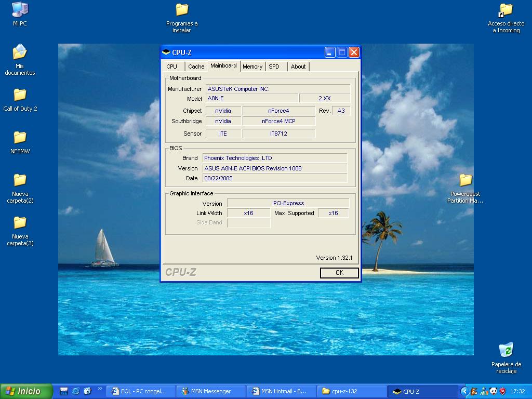Switch to EOL - PC congel... taskbar window
532x399 pixels.
tap(141, 392)
